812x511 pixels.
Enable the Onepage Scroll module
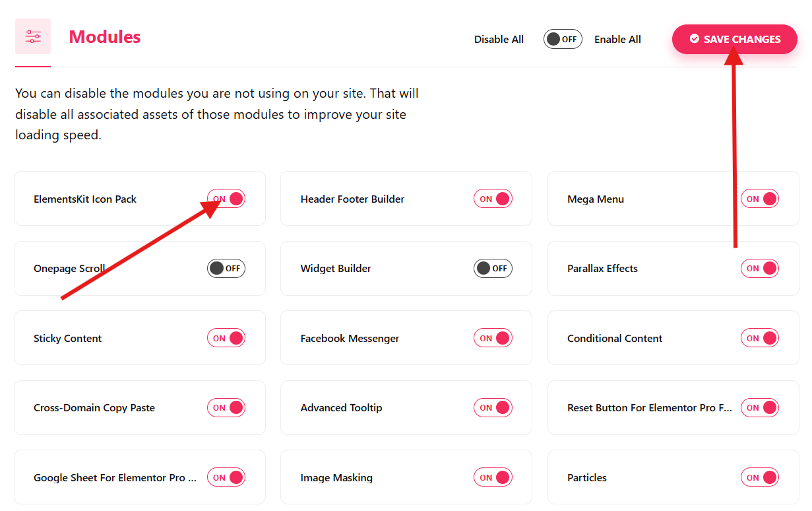click(x=226, y=268)
